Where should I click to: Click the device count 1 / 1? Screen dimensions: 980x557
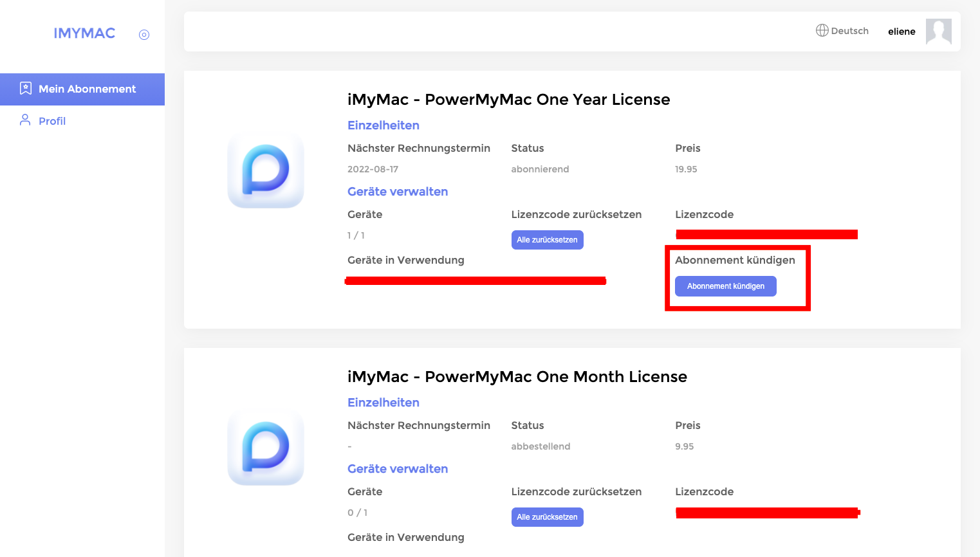356,235
